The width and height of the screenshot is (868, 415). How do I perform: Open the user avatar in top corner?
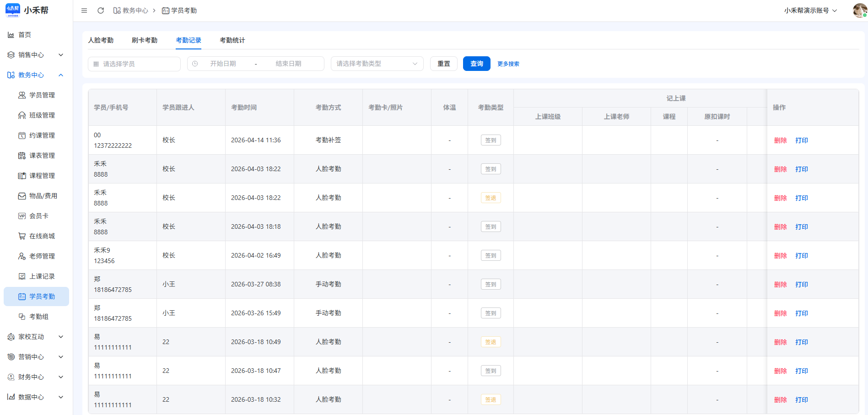coord(859,11)
